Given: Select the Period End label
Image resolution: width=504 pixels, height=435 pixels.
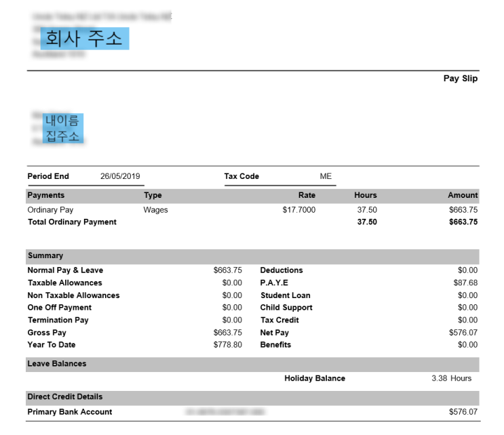Looking at the screenshot, I should (48, 176).
